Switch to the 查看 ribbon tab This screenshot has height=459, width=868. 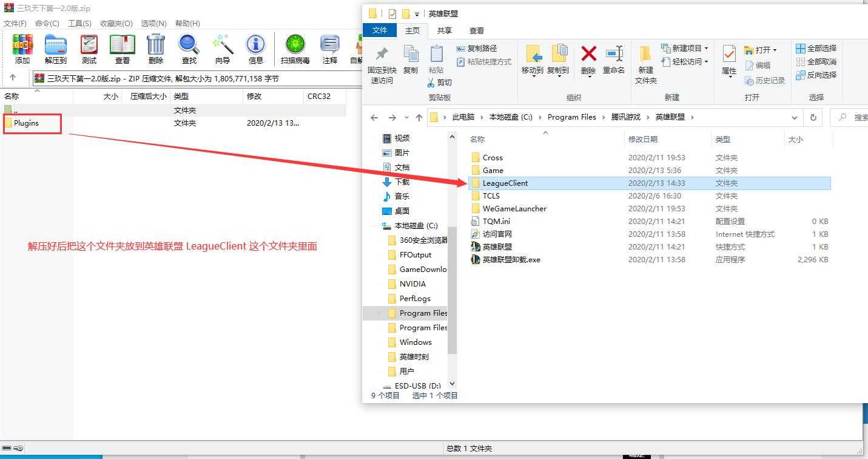477,30
